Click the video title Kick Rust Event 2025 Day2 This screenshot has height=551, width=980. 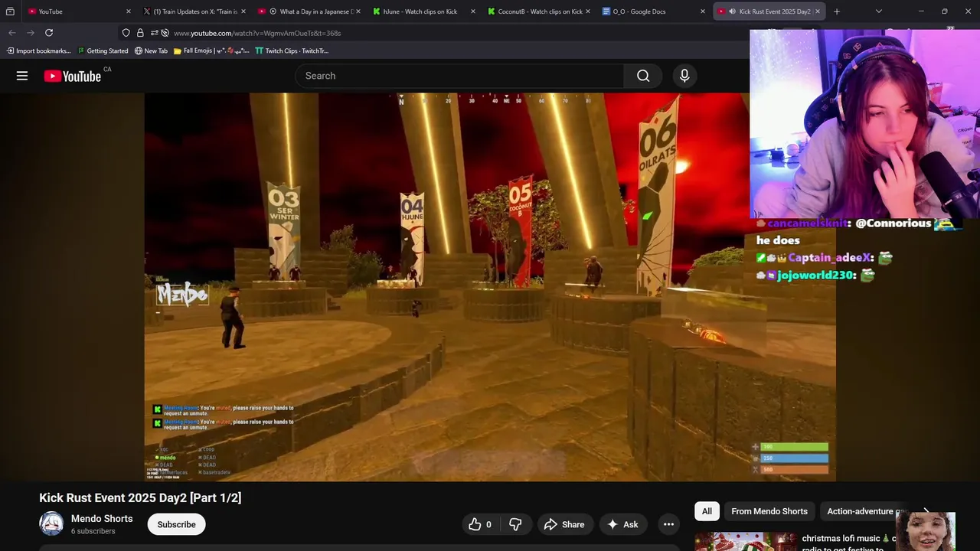coord(140,497)
